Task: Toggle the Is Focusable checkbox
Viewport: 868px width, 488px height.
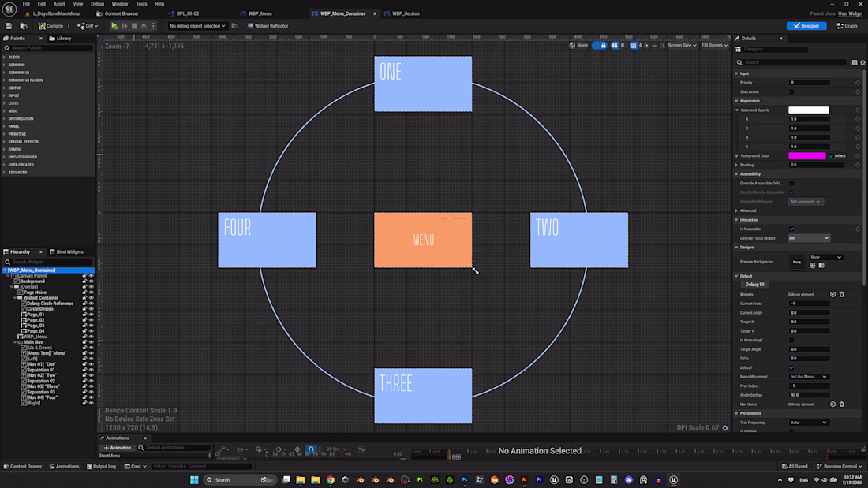Action: click(791, 229)
